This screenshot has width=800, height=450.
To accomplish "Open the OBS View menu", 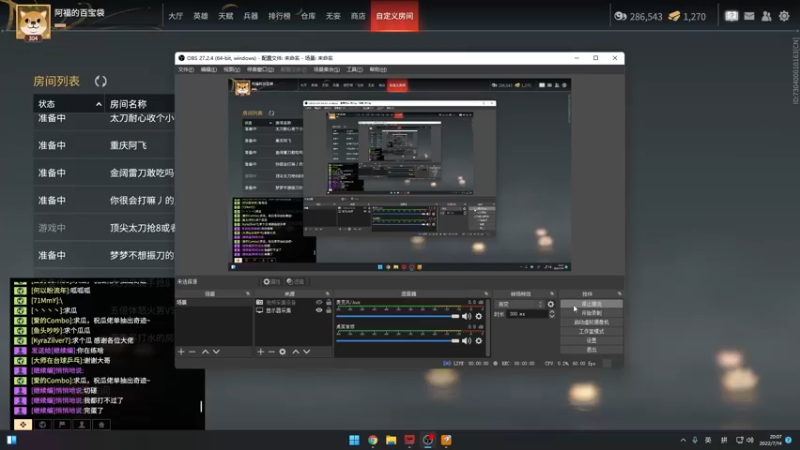I will pyautogui.click(x=231, y=69).
